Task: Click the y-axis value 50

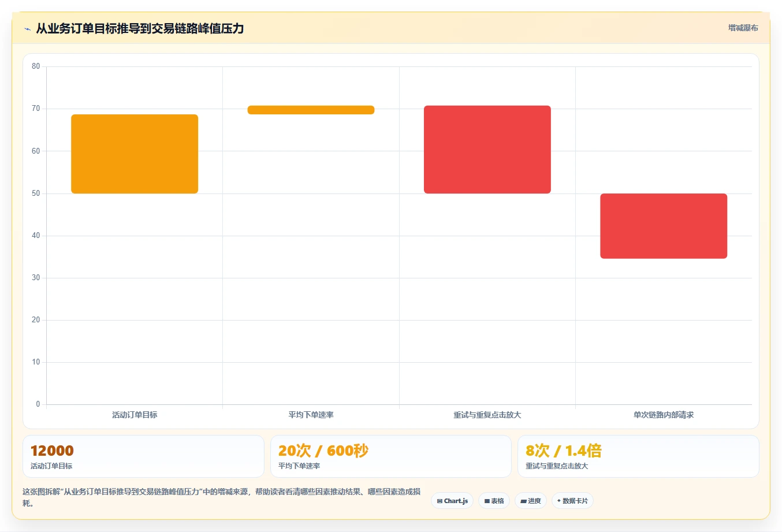Action: (x=36, y=193)
